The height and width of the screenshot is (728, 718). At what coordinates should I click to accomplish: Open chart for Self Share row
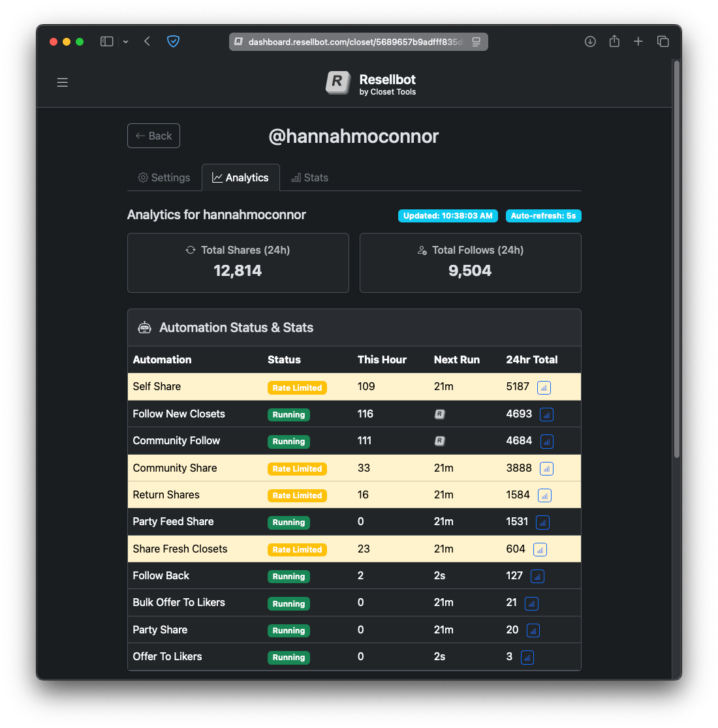click(x=544, y=387)
